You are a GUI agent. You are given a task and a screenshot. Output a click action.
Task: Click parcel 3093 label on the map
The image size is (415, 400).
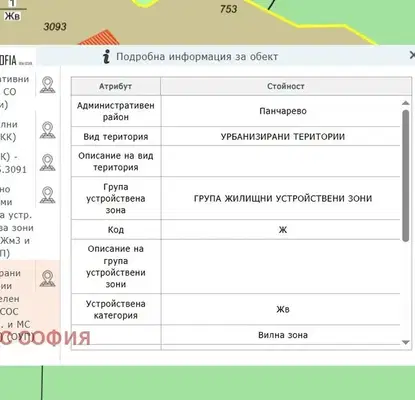(55, 26)
